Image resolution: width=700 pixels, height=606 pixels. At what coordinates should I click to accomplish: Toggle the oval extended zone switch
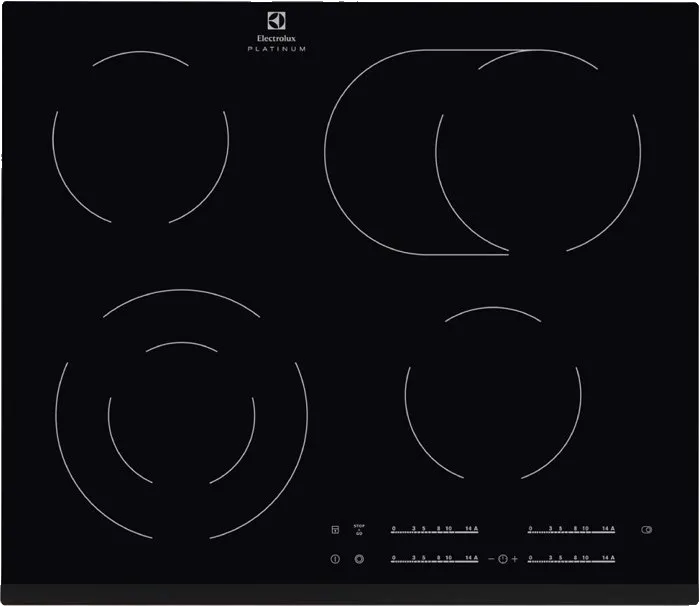[647, 530]
